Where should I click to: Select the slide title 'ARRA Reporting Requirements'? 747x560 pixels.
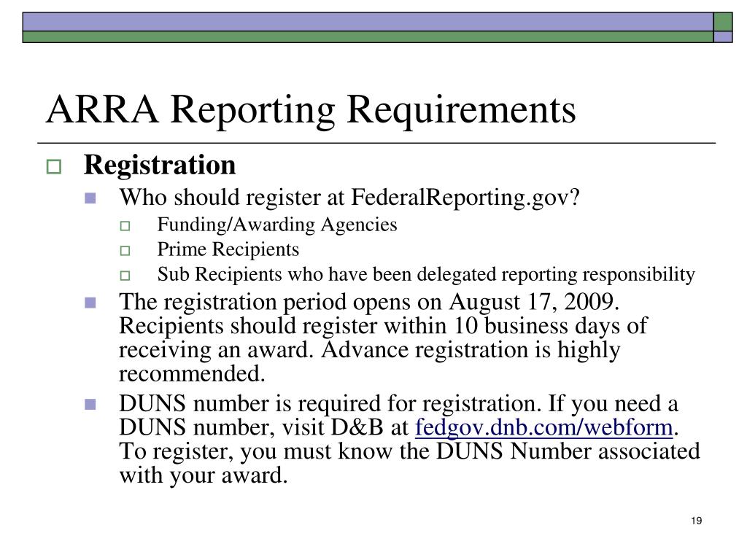coord(311,110)
